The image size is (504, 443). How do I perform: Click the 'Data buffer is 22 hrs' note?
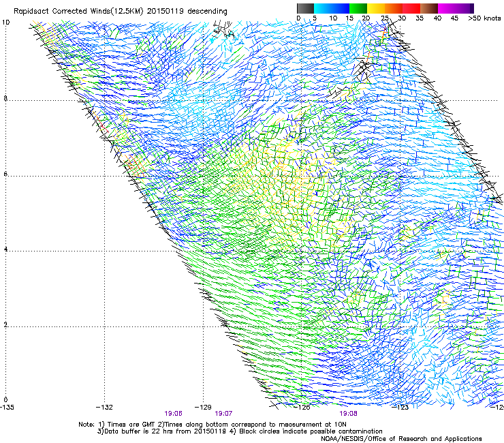click(240, 431)
